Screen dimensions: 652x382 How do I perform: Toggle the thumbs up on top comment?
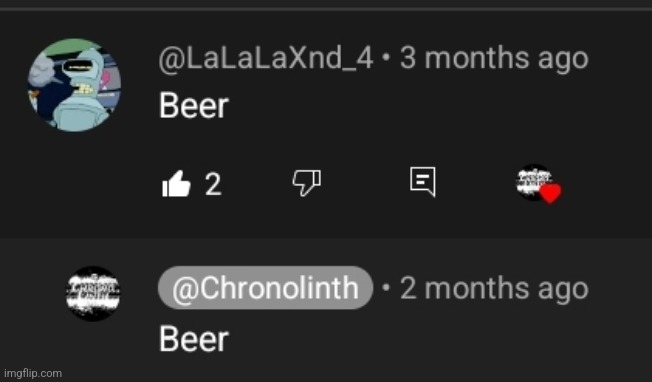click(176, 183)
